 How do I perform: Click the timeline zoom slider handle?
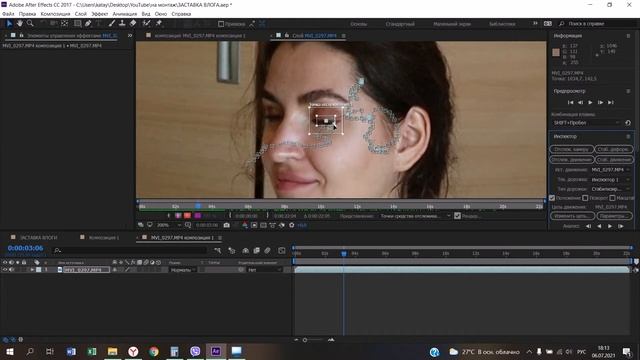[x=305, y=340]
